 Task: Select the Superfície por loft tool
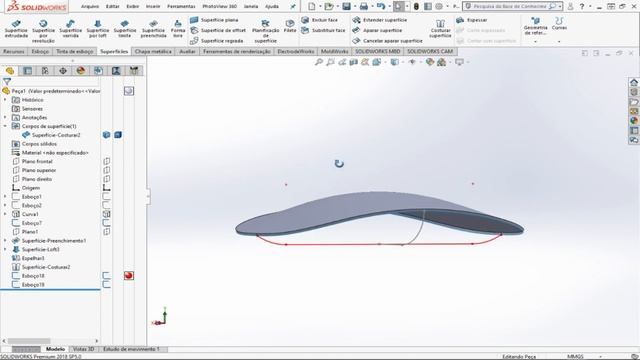click(98, 29)
